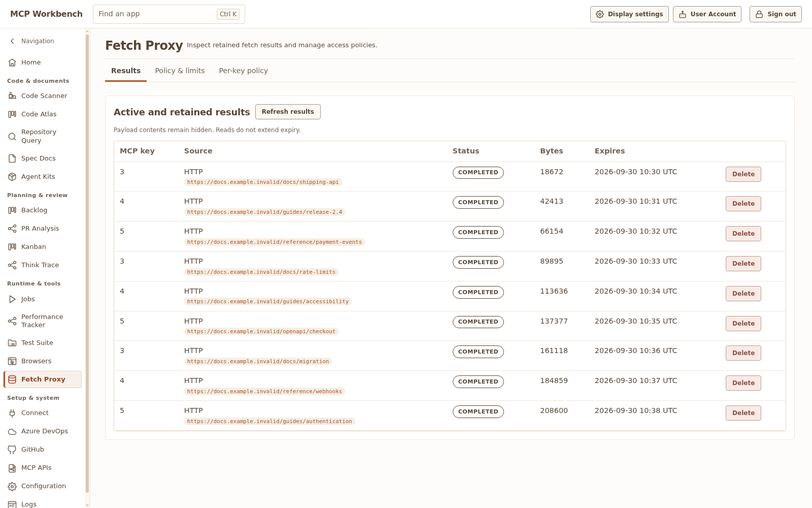Viewport: 812px width, 508px height.
Task: Open User Account
Action: click(x=707, y=14)
